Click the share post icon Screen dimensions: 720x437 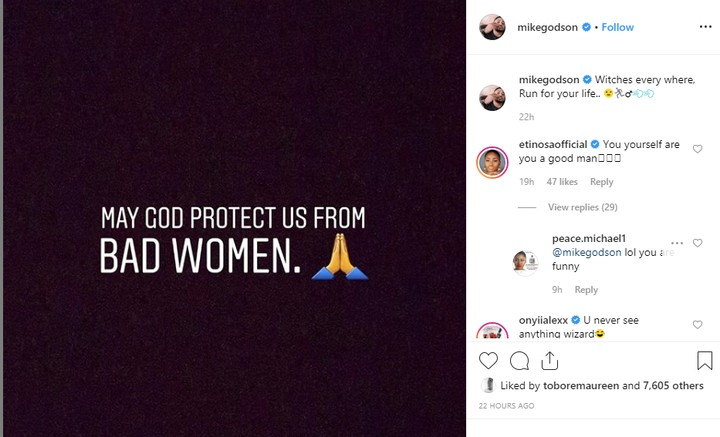coord(550,360)
